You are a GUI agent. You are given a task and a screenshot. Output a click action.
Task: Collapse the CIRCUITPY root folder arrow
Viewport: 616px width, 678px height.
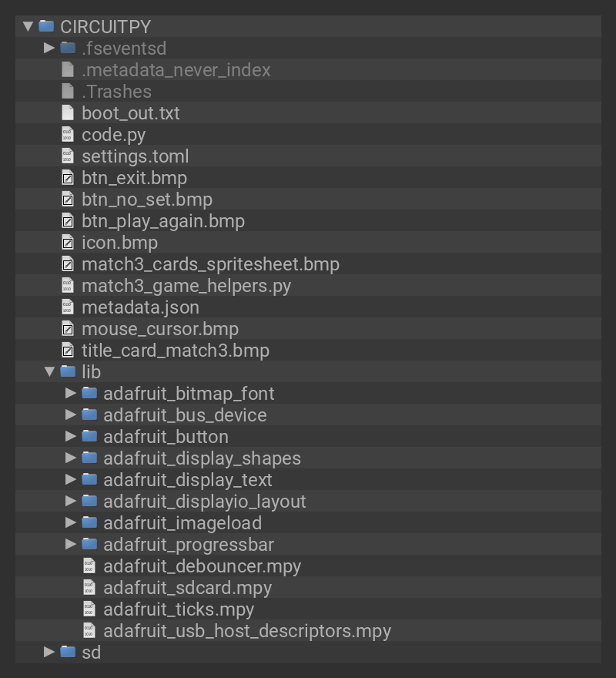(x=28, y=26)
